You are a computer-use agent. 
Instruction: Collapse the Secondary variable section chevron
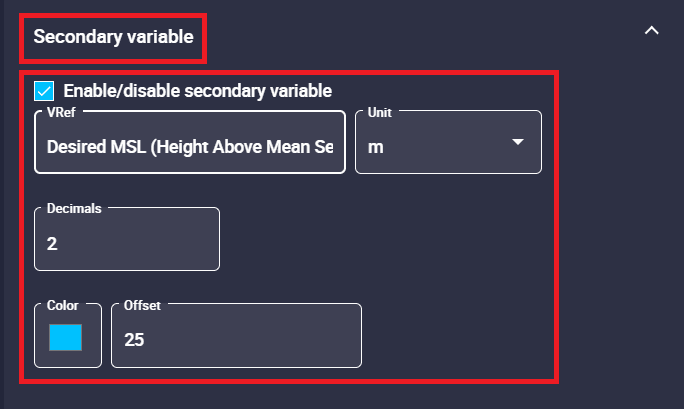tap(652, 31)
